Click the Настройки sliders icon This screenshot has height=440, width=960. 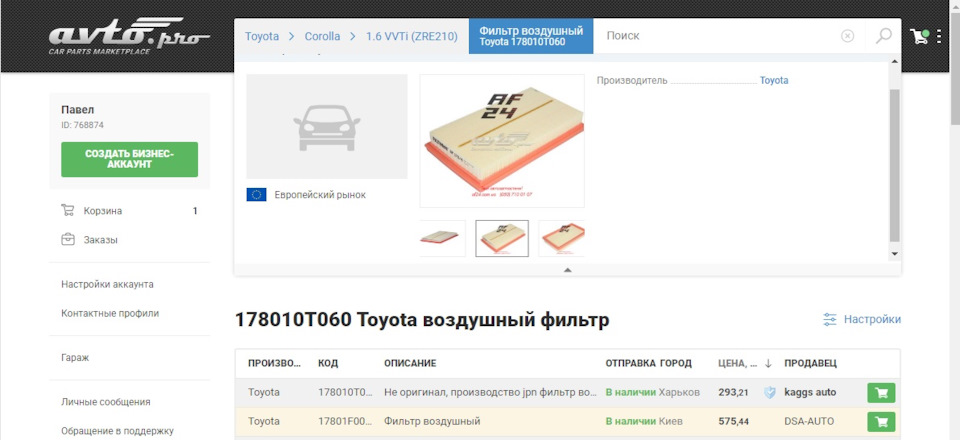[x=830, y=319]
